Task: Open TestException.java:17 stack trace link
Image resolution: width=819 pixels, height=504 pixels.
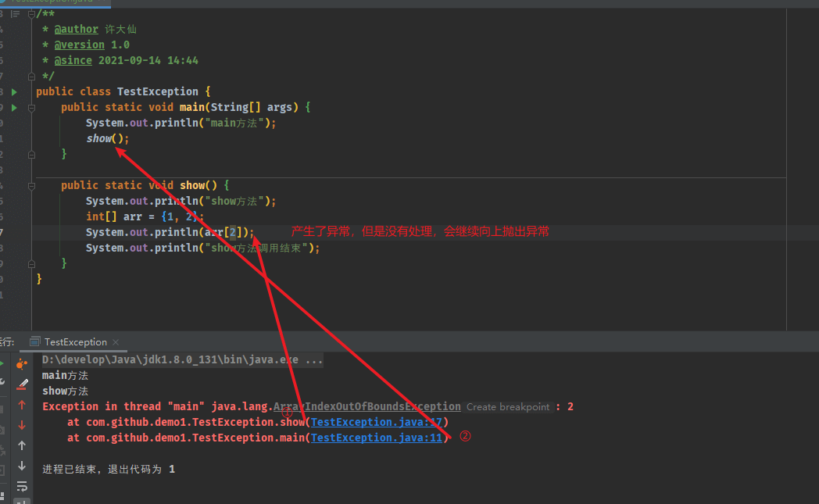Action: point(377,422)
